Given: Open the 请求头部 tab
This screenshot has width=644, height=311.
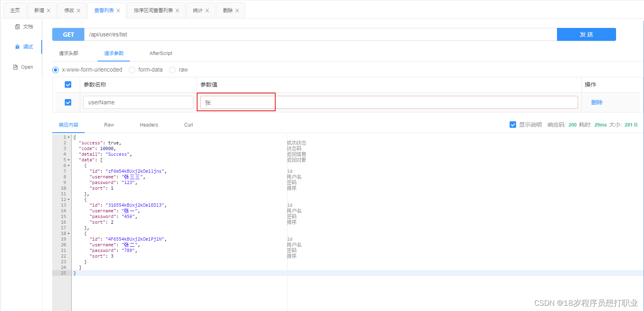Looking at the screenshot, I should pyautogui.click(x=68, y=53).
